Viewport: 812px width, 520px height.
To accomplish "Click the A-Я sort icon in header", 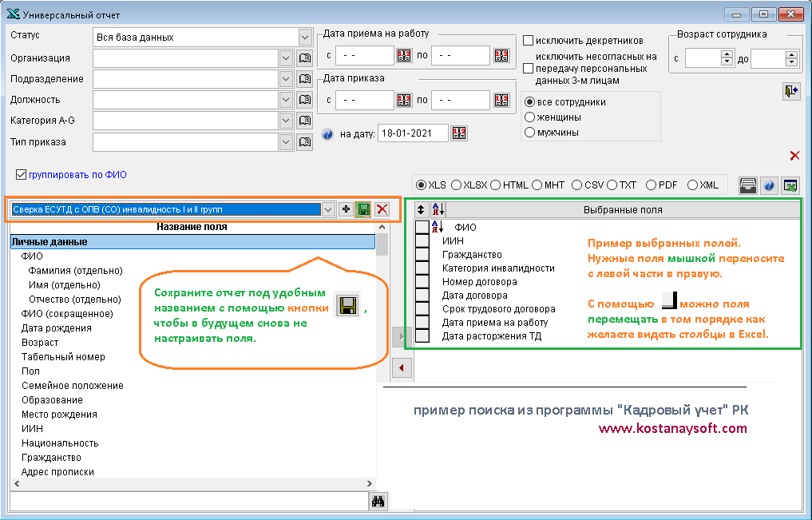I will (438, 210).
